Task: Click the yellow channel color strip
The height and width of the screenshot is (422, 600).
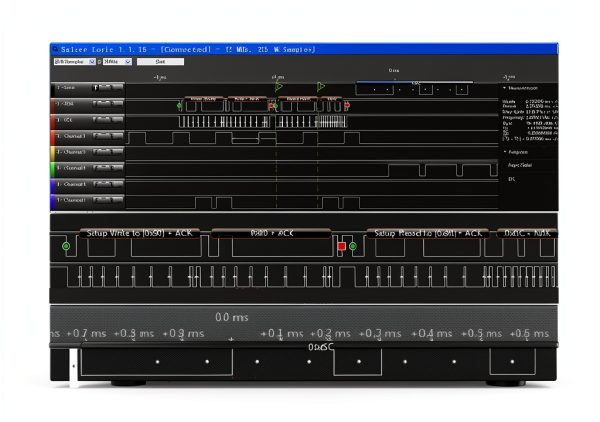Action: [x=53, y=152]
